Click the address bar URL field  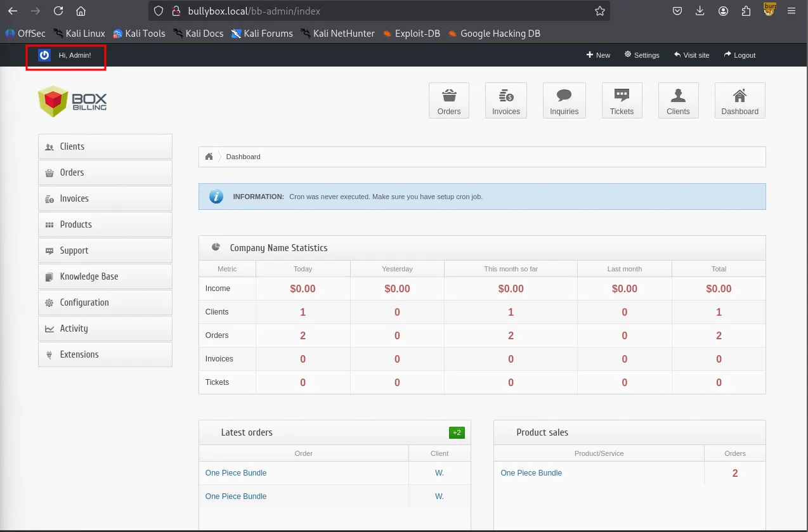tap(381, 11)
